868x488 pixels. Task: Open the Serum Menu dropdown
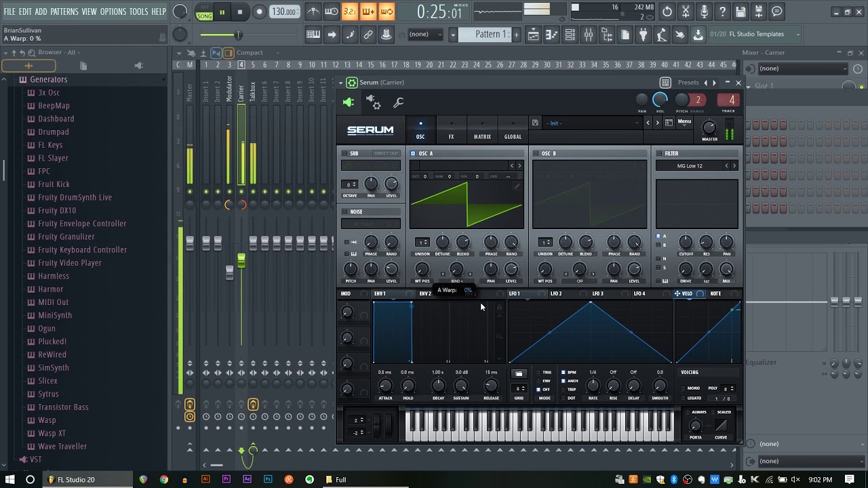684,122
